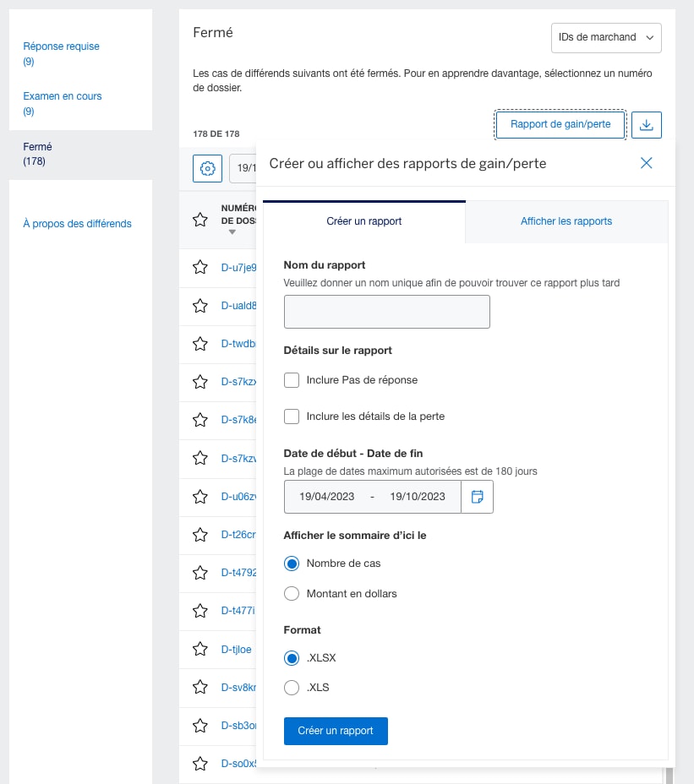Image resolution: width=694 pixels, height=784 pixels.
Task: Click the star in table header
Action: click(x=200, y=220)
